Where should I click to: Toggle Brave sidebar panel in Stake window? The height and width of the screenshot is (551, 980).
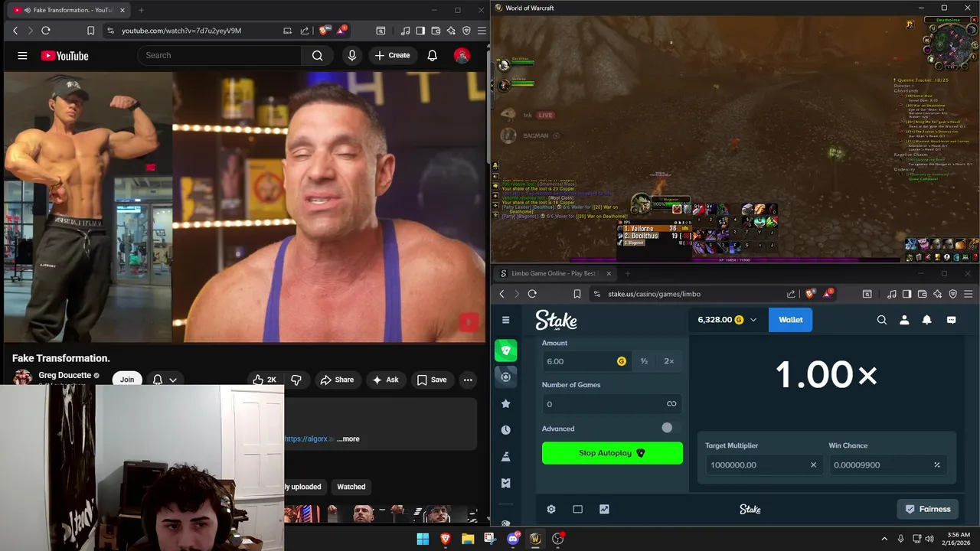pyautogui.click(x=906, y=294)
